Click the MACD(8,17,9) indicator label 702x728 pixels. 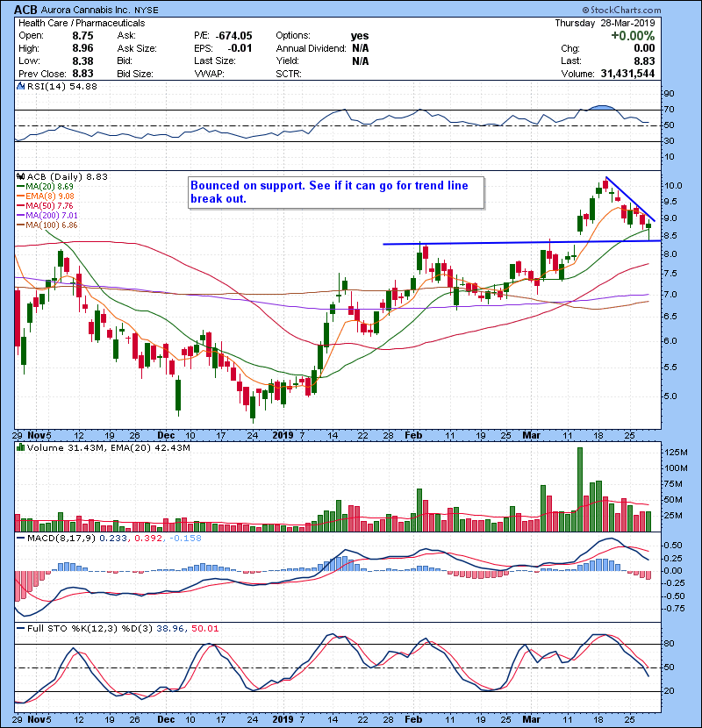61,539
